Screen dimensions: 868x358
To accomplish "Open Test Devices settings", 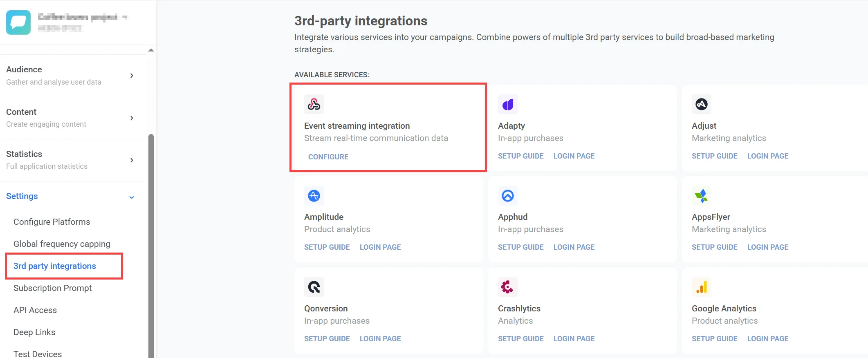I will pyautogui.click(x=38, y=354).
